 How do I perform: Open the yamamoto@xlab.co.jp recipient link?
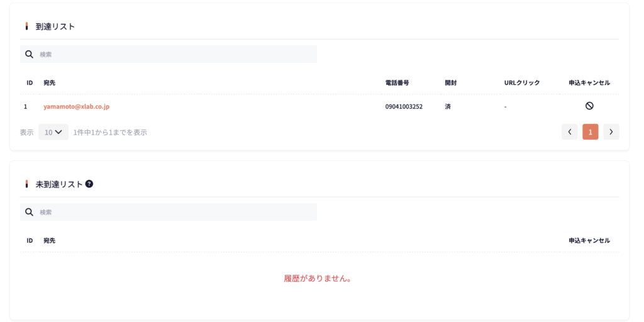pos(76,107)
